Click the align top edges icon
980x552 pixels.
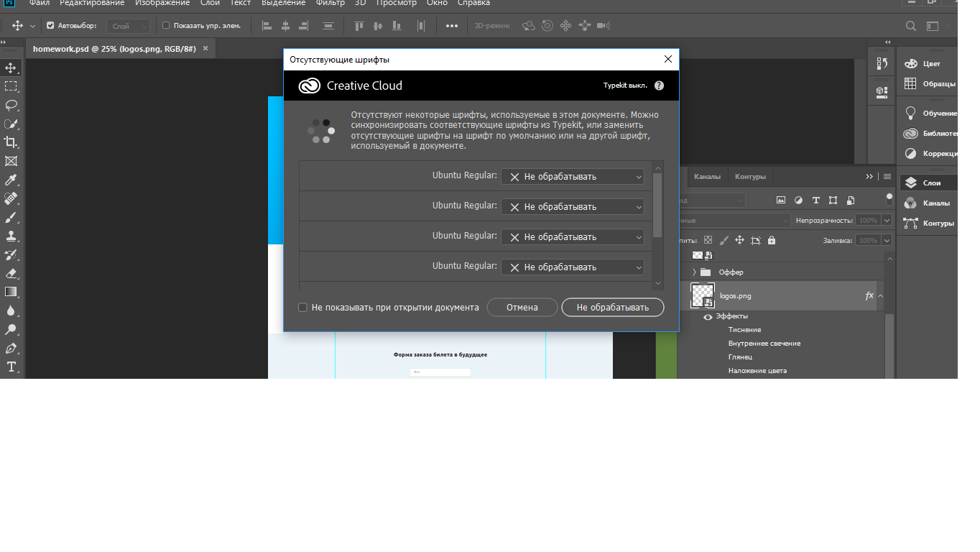click(x=359, y=26)
